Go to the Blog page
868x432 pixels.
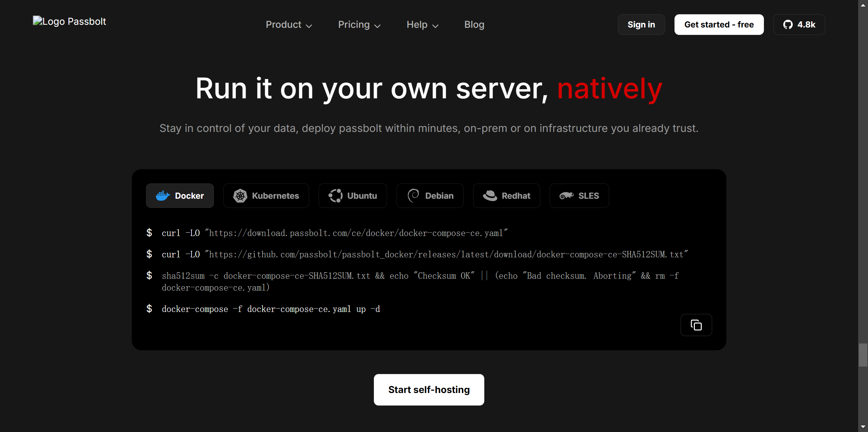(x=474, y=25)
